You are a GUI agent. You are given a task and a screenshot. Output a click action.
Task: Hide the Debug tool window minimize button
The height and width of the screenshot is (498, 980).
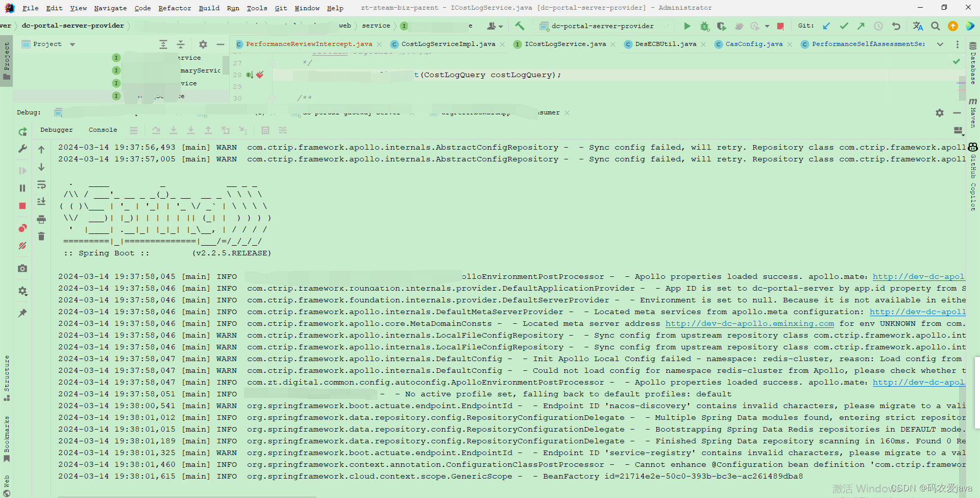[x=957, y=113]
